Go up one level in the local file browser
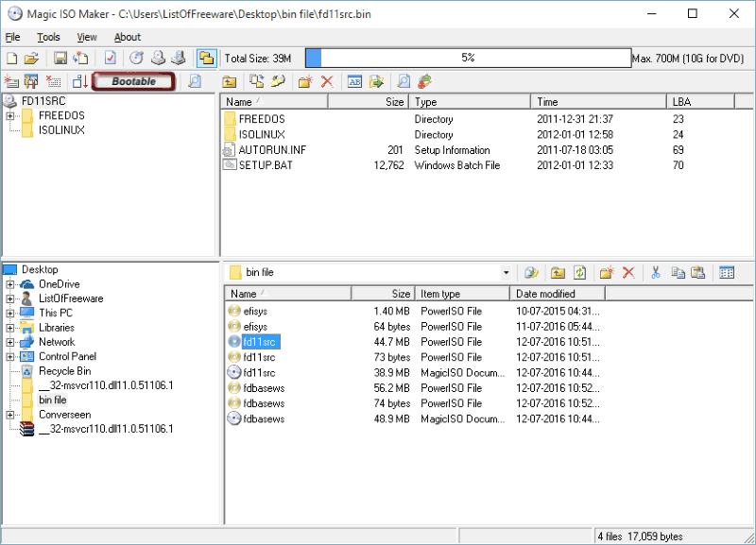The image size is (756, 545). point(558,273)
